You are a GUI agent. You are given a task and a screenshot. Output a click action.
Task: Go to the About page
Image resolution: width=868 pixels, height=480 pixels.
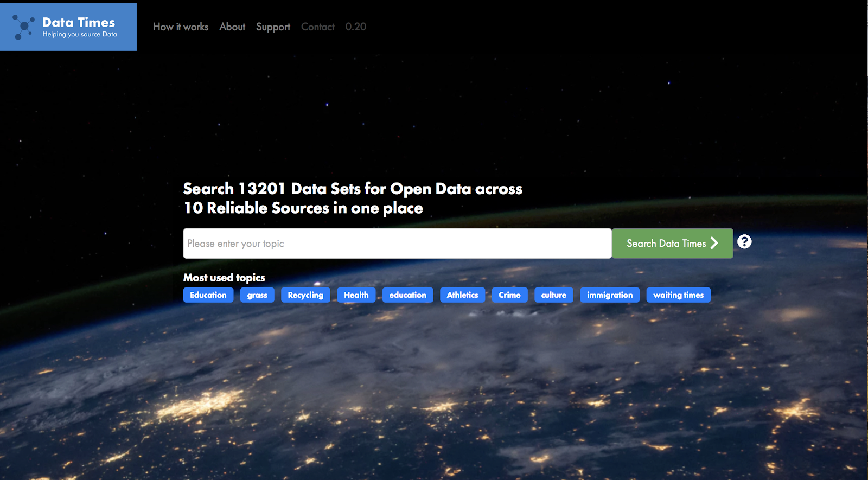pos(232,27)
